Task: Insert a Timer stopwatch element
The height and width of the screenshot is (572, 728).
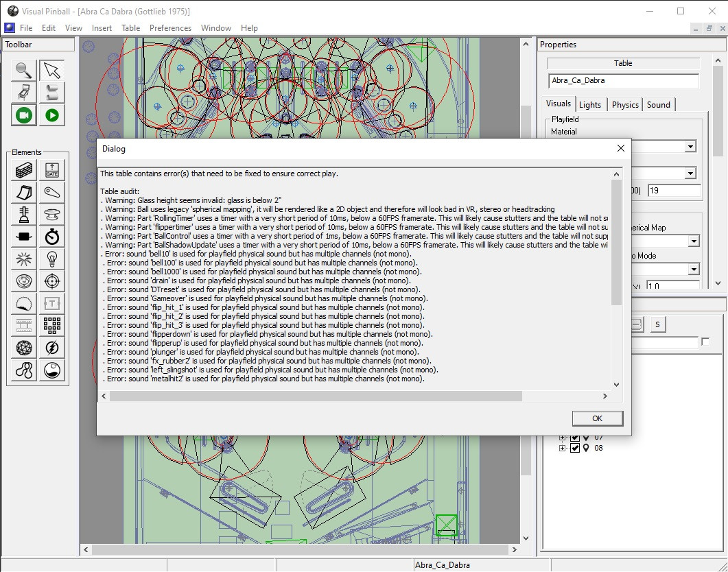Action: point(51,237)
